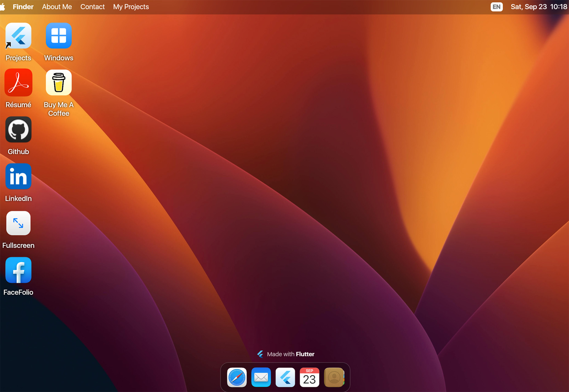Click the Made with Flutter link
Image resolution: width=569 pixels, height=392 pixels.
pos(286,354)
